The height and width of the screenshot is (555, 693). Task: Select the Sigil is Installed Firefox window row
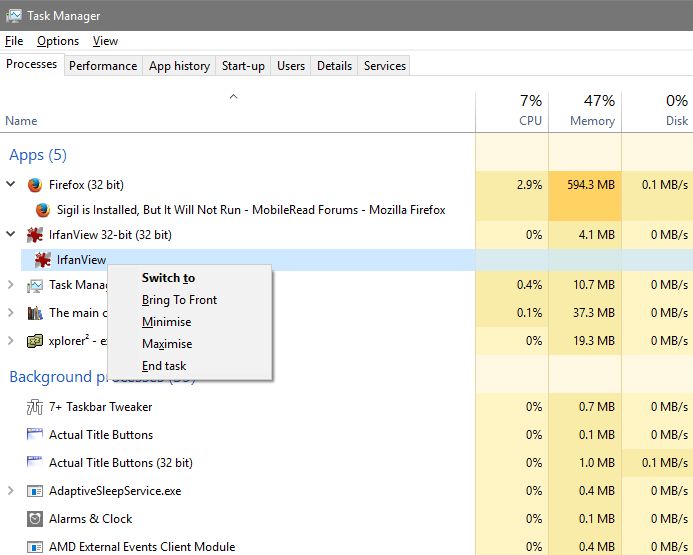point(346,210)
